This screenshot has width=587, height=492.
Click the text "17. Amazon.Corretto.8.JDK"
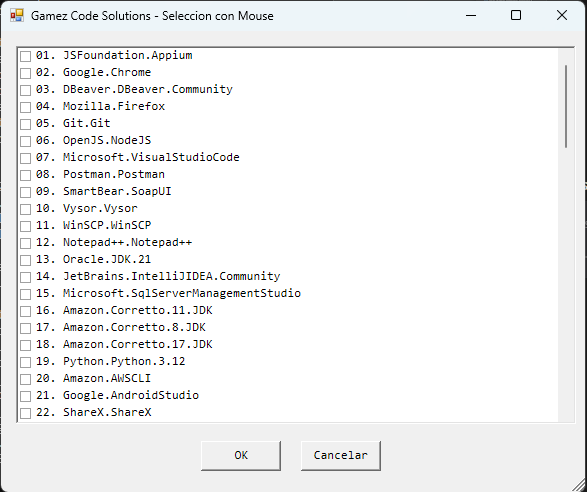[x=121, y=327]
